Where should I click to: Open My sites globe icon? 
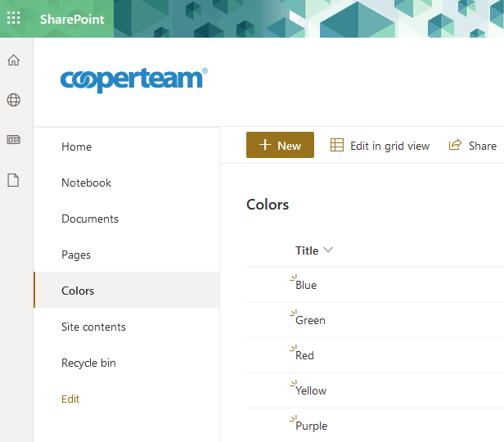point(13,100)
